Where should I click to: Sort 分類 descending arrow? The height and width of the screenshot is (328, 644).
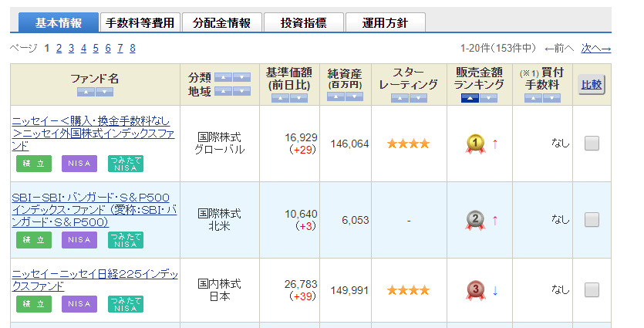(x=242, y=77)
